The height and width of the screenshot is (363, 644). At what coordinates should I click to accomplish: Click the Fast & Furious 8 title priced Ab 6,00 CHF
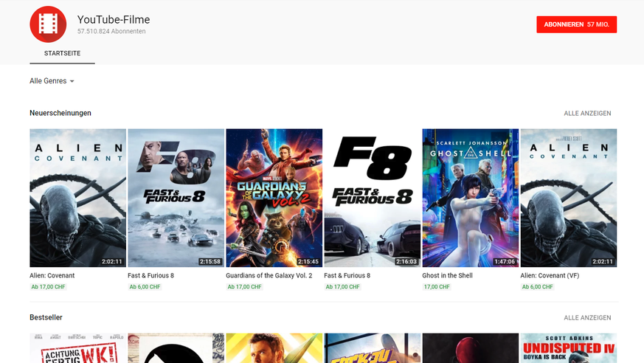pyautogui.click(x=150, y=275)
